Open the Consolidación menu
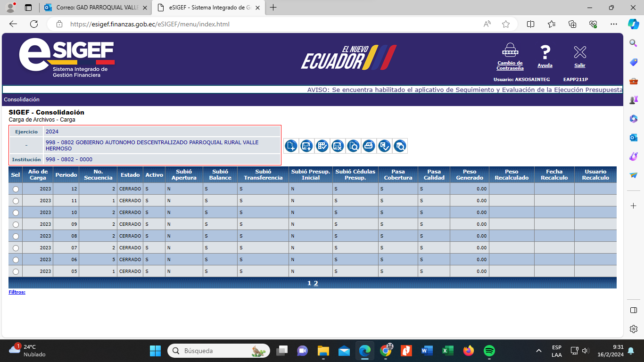The image size is (644, 362). (x=22, y=99)
